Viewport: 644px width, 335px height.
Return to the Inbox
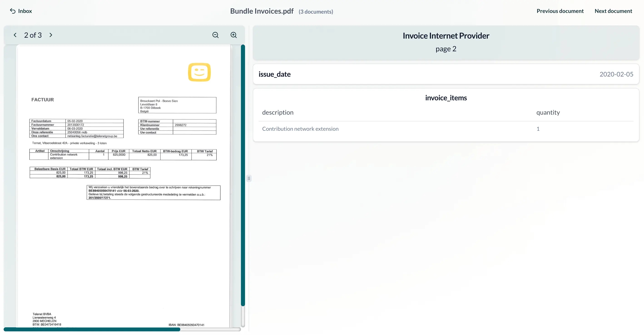coord(25,11)
